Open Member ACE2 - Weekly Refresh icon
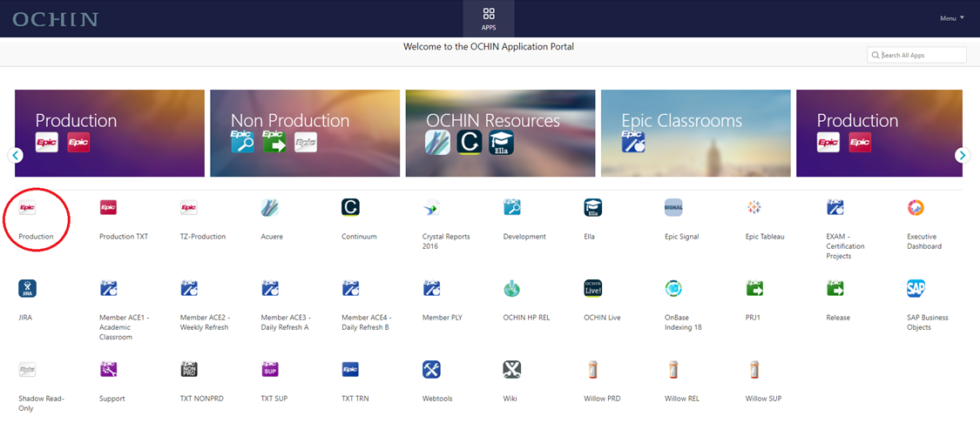 [189, 289]
